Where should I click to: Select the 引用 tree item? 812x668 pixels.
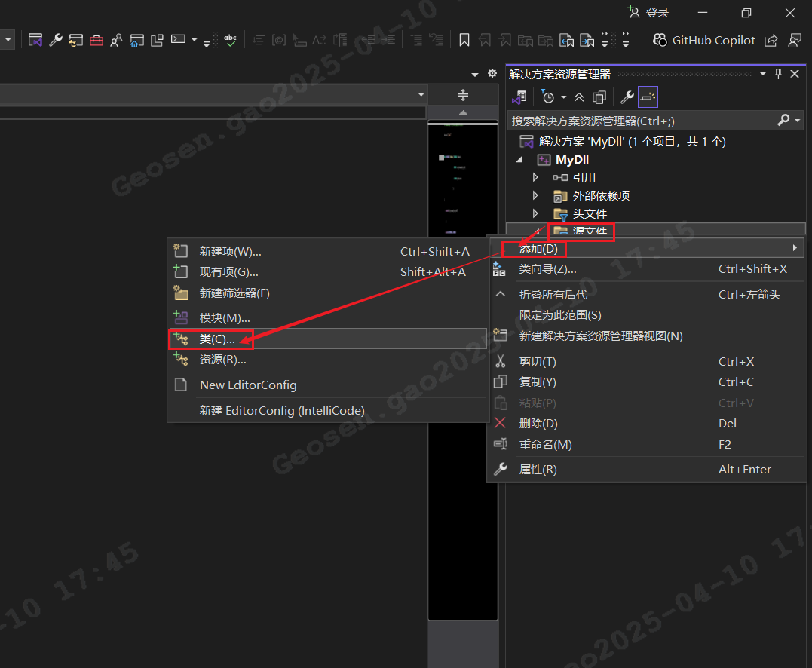[x=575, y=178]
